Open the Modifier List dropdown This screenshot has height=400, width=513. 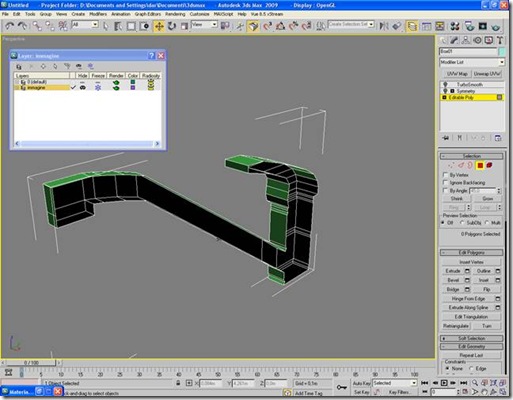472,62
